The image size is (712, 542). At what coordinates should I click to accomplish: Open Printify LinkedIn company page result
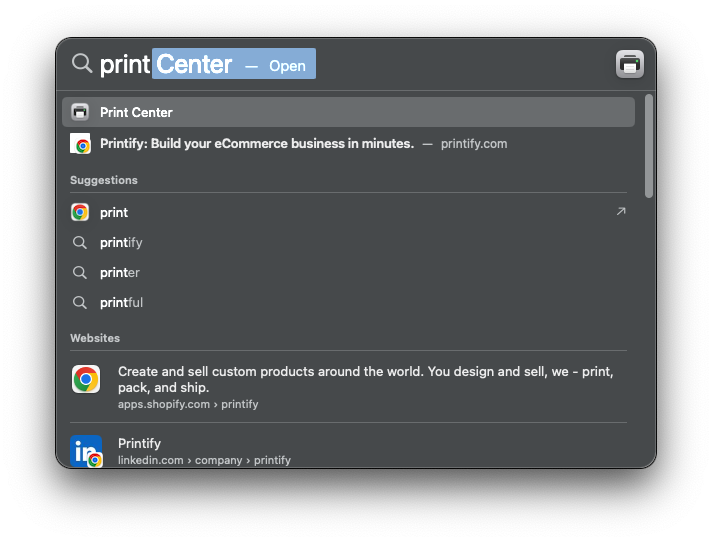(204, 451)
